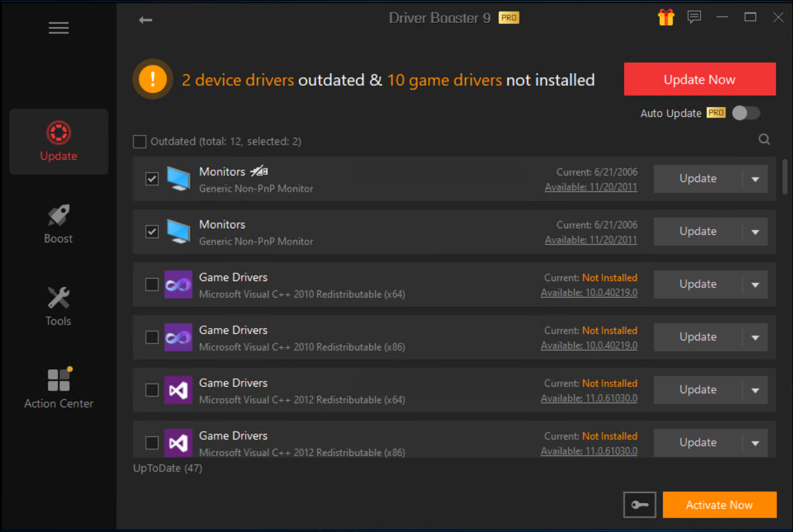The width and height of the screenshot is (793, 532).
Task: Click the Activate Now button
Action: click(719, 504)
